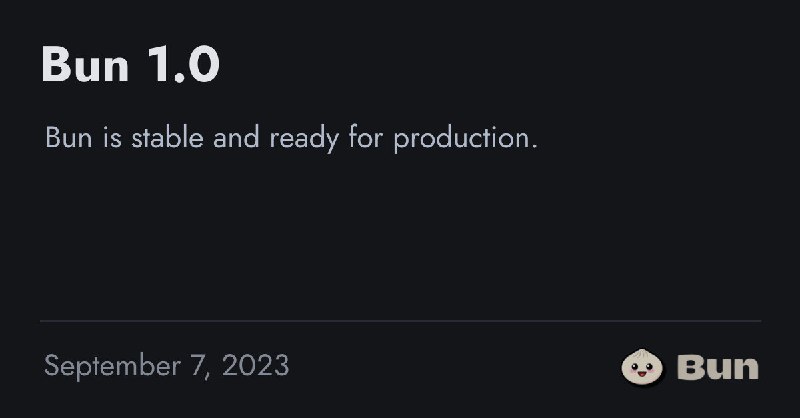Open the Bun 1.0 headline
The image size is (800, 418).
[x=131, y=64]
